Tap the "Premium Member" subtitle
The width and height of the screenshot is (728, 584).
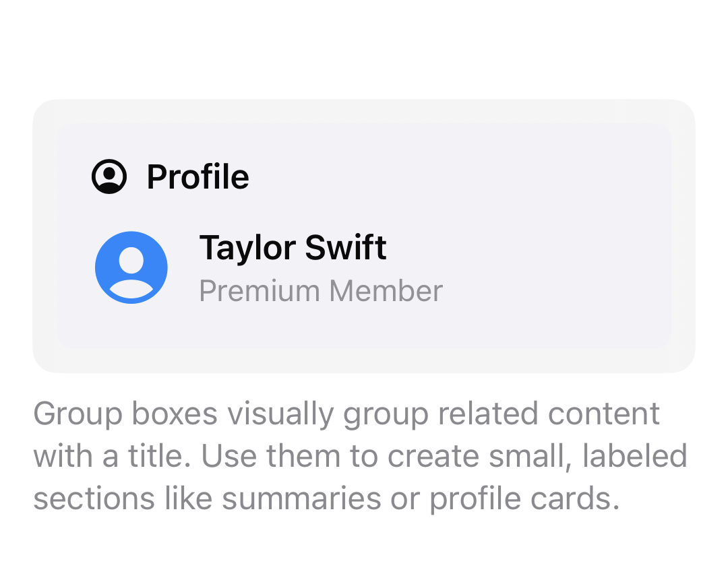321,291
